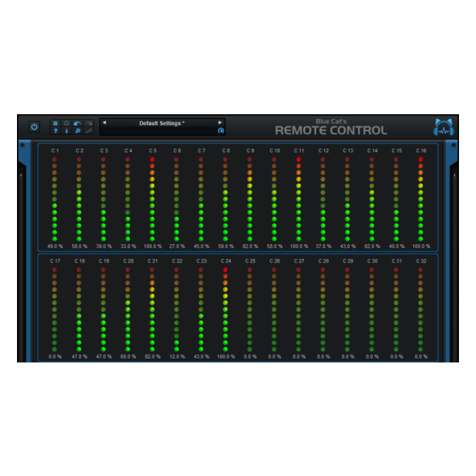Click the right blue side panel handle
The height and width of the screenshot is (476, 476).
pos(452,250)
